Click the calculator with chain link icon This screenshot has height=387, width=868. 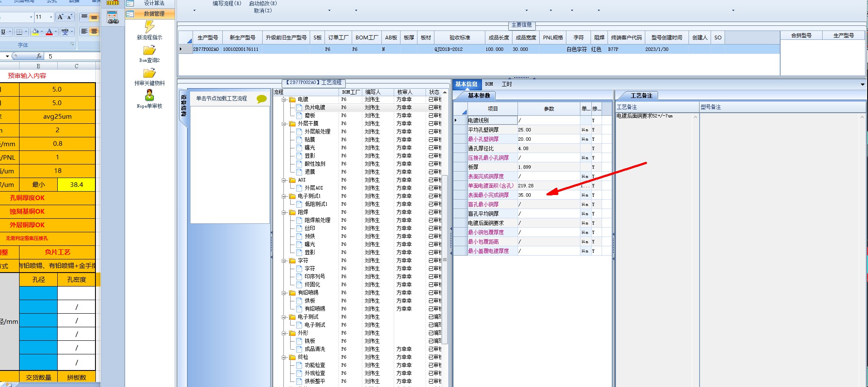113,17
